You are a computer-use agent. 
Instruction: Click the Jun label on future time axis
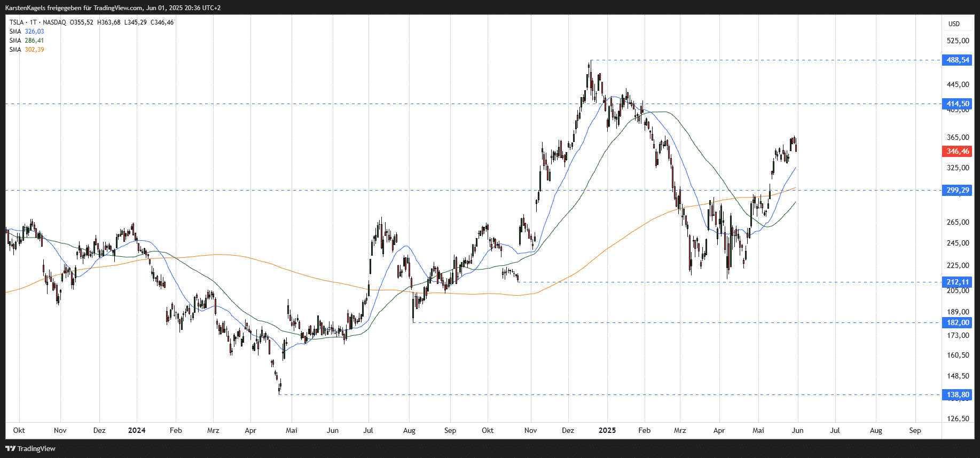(x=797, y=430)
